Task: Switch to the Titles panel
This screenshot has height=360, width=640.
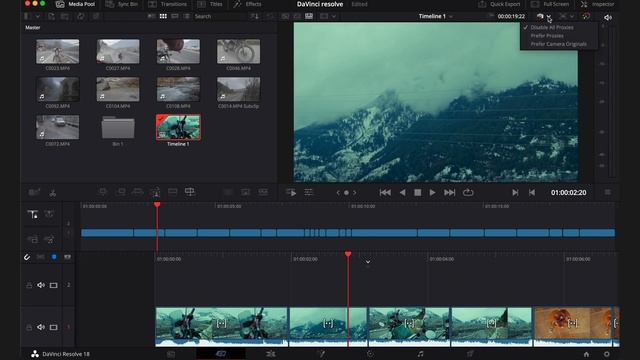Action: point(210,4)
